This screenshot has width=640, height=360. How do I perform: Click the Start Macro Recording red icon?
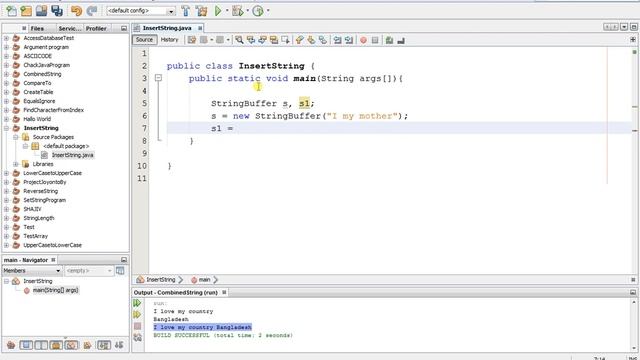tap(363, 40)
